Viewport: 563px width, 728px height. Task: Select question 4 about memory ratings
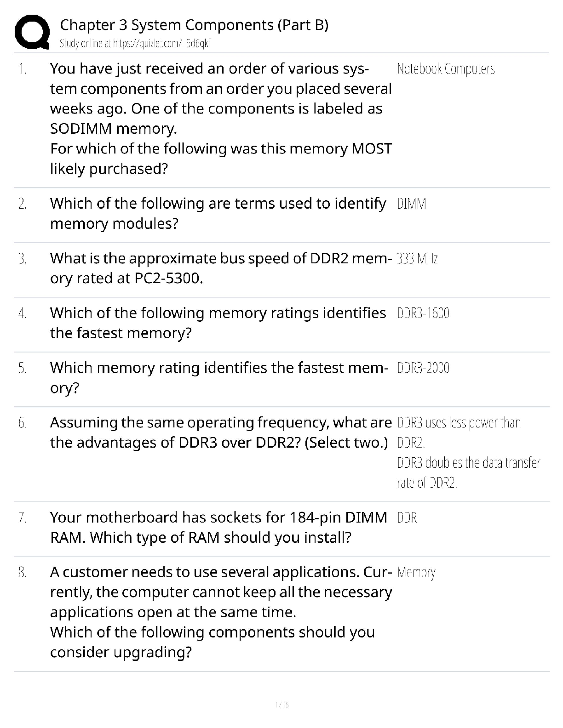(218, 323)
